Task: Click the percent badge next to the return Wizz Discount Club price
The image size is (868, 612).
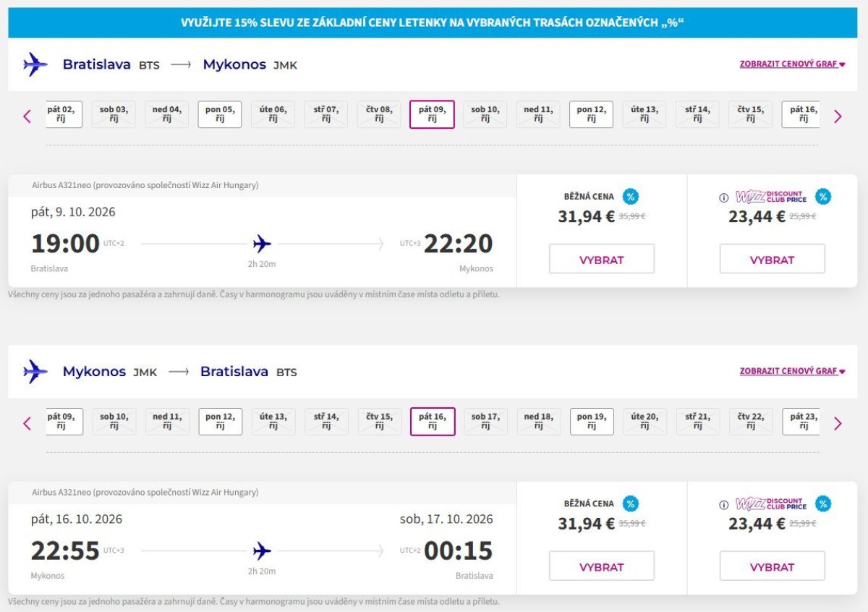Action: point(823,504)
